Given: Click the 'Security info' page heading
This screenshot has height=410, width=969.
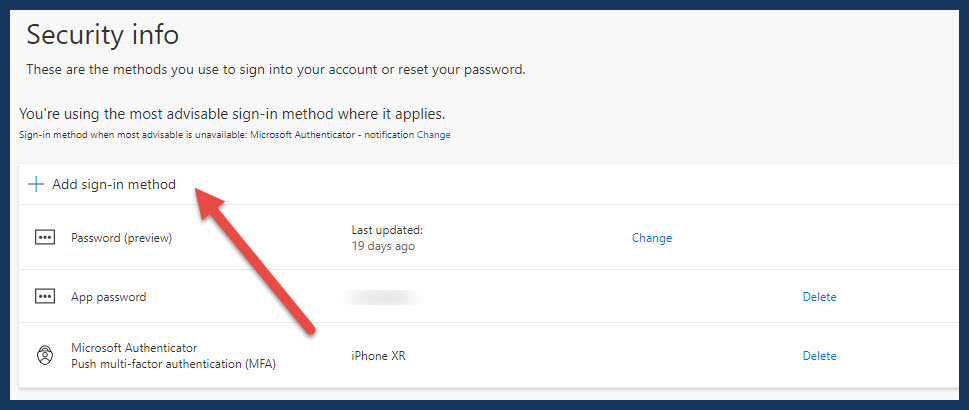Looking at the screenshot, I should pyautogui.click(x=103, y=34).
